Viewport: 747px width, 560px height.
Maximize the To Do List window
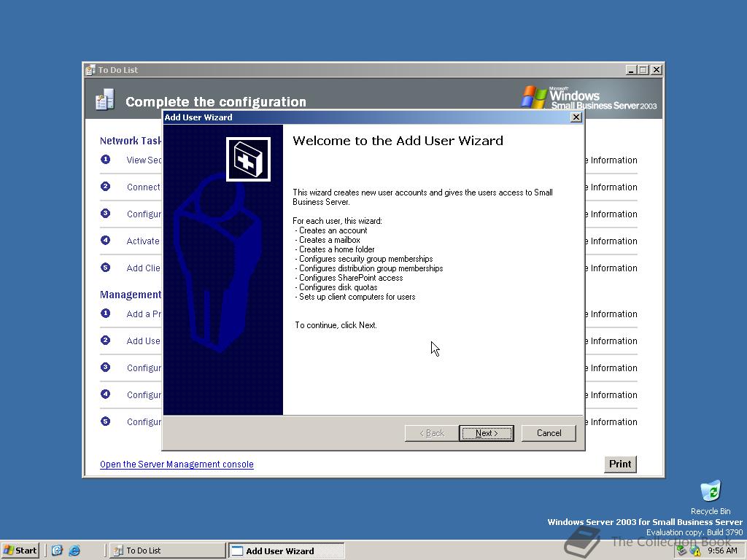click(643, 70)
